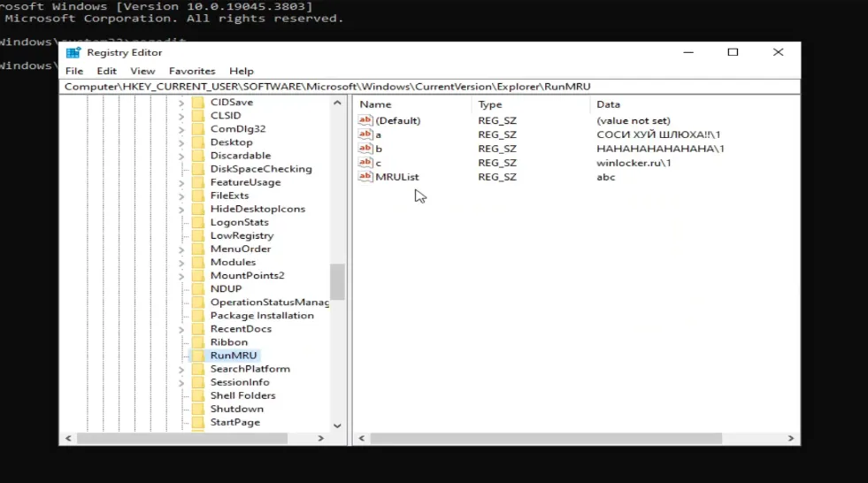868x483 pixels.
Task: Click the Desktop folder icon
Action: pyautogui.click(x=197, y=142)
